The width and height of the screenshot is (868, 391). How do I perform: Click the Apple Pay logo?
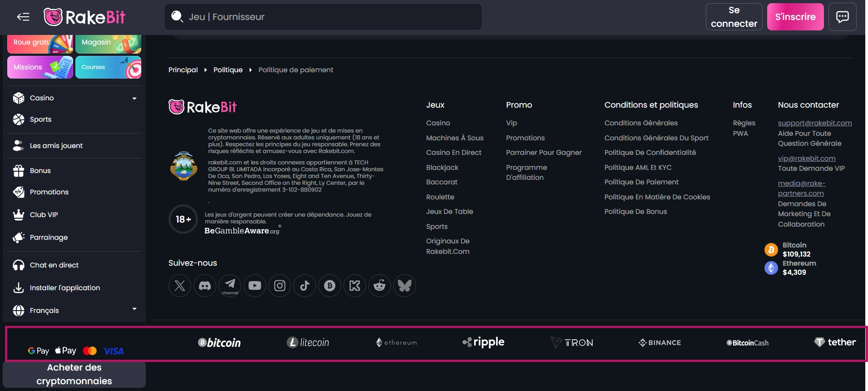(x=66, y=350)
